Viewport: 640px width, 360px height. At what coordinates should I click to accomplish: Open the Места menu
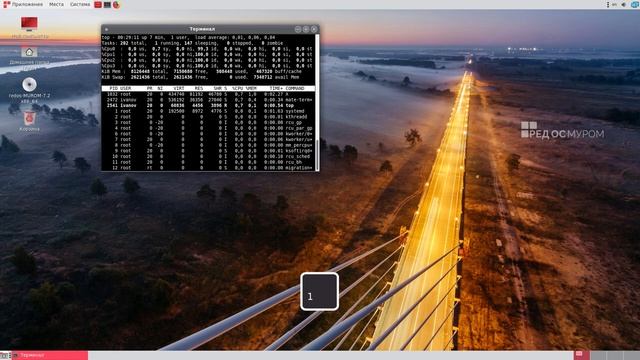pyautogui.click(x=56, y=4)
